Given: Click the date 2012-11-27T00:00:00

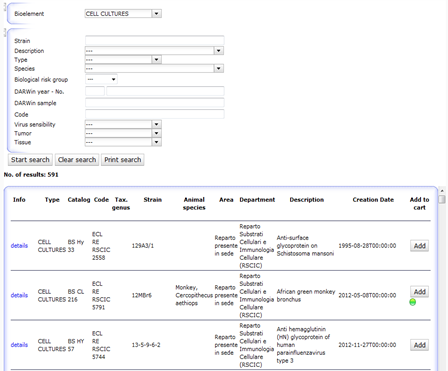Looking at the screenshot, I should (x=367, y=345).
